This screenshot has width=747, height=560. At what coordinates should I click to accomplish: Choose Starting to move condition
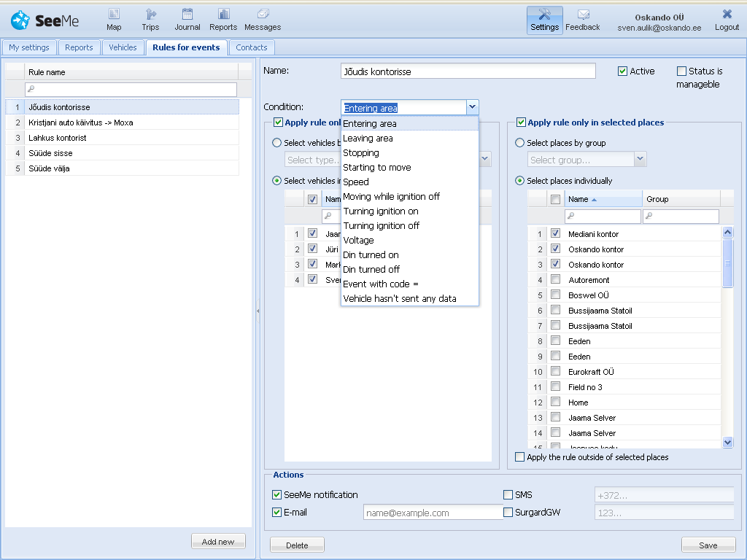[x=410, y=168]
